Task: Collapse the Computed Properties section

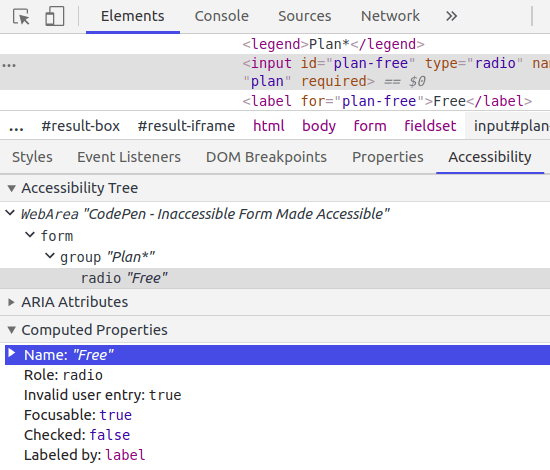Action: click(x=12, y=330)
